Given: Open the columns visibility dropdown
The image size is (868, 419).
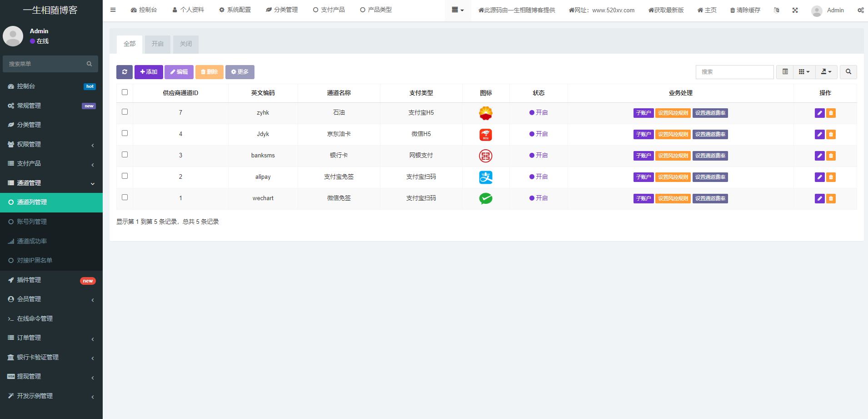Looking at the screenshot, I should 803,72.
